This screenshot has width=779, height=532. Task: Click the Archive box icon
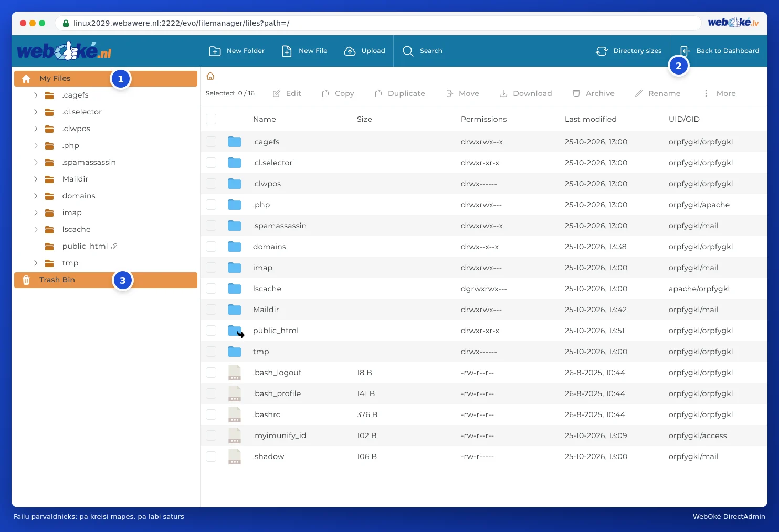[x=576, y=93]
